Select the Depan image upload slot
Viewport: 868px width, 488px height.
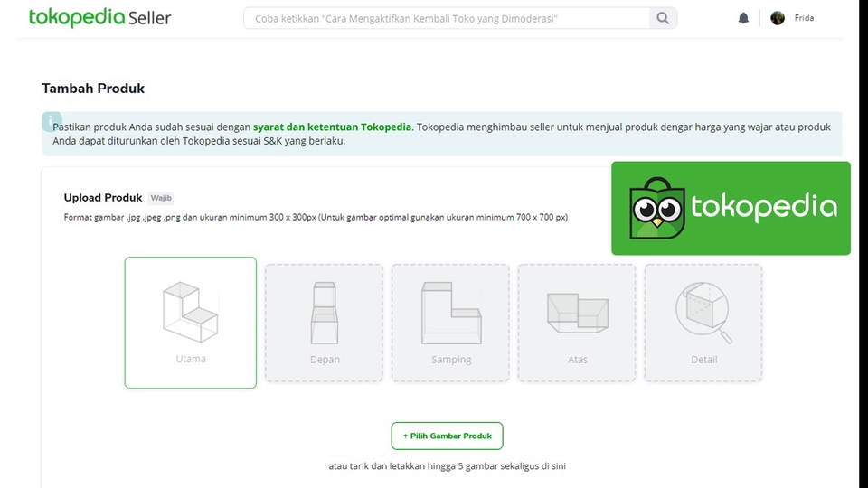point(325,324)
